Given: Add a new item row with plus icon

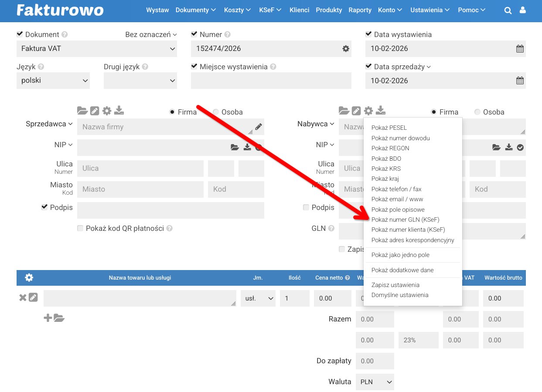Looking at the screenshot, I should pos(48,318).
